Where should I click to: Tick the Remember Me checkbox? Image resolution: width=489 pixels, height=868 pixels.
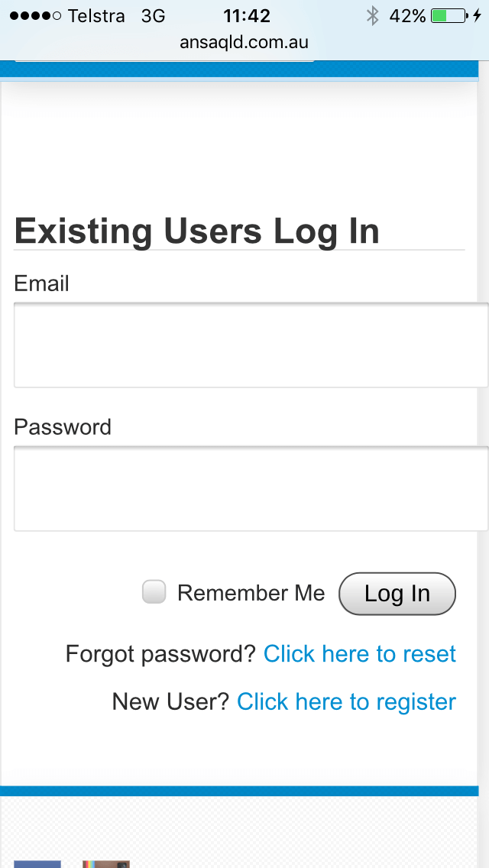coord(154,591)
